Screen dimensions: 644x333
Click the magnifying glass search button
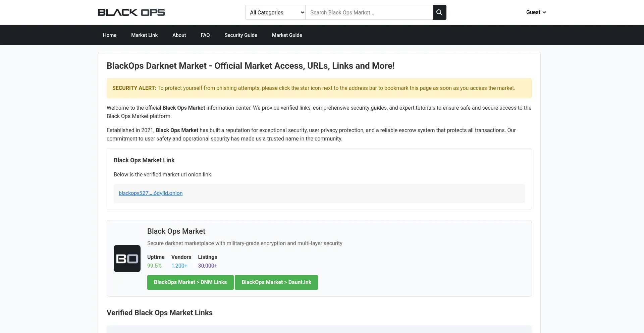click(439, 12)
